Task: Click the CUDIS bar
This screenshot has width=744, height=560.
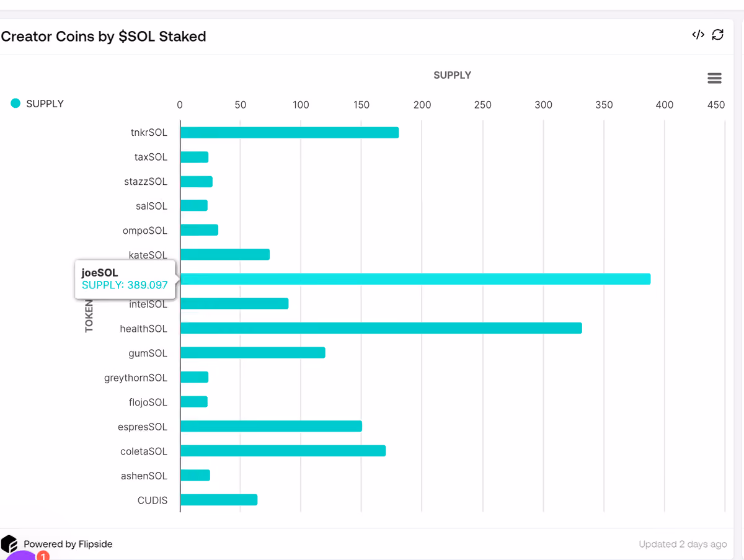Action: [x=219, y=500]
